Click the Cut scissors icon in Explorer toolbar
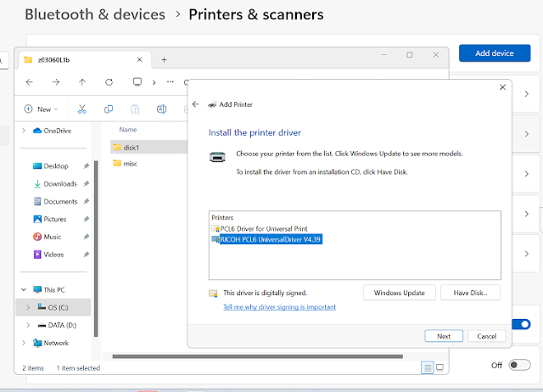This screenshot has height=392, width=543. (82, 109)
